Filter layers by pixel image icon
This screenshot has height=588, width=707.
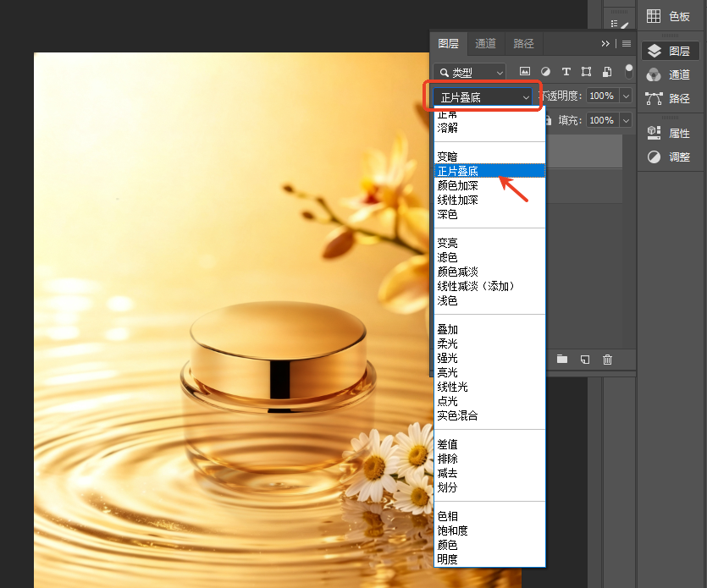pos(524,72)
